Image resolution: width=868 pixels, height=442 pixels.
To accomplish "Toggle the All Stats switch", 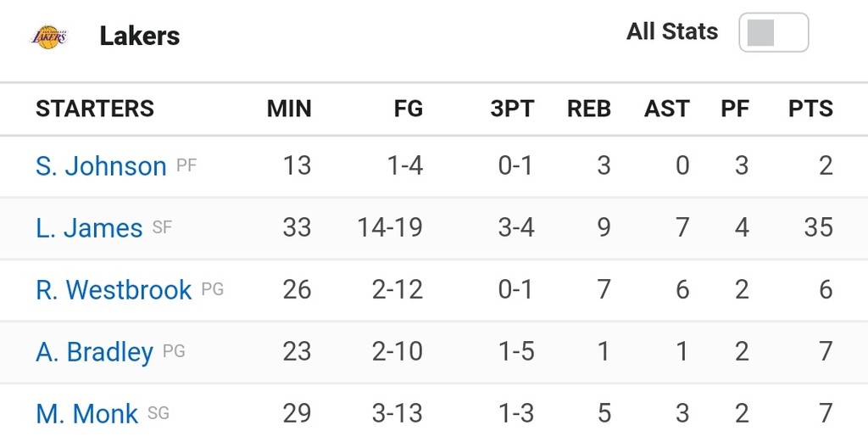I will click(x=773, y=33).
